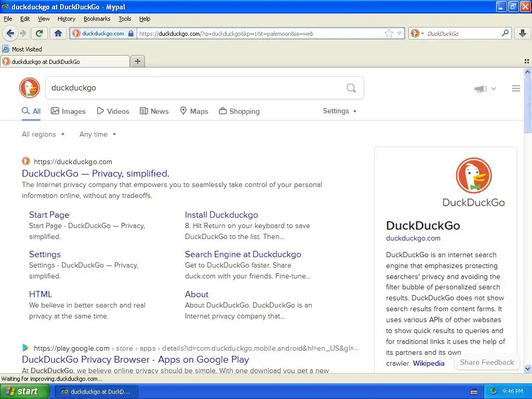The image size is (532, 399).
Task: Click the Google Play favicon icon
Action: (25, 348)
